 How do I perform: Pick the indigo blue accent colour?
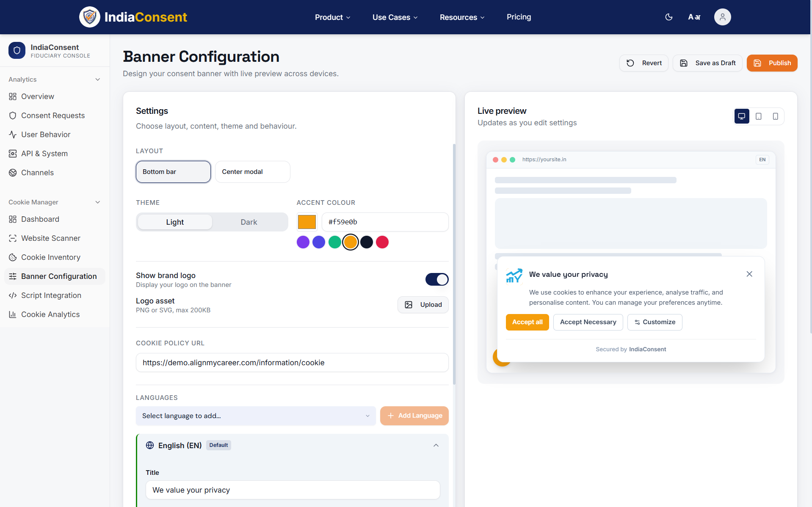coord(319,242)
